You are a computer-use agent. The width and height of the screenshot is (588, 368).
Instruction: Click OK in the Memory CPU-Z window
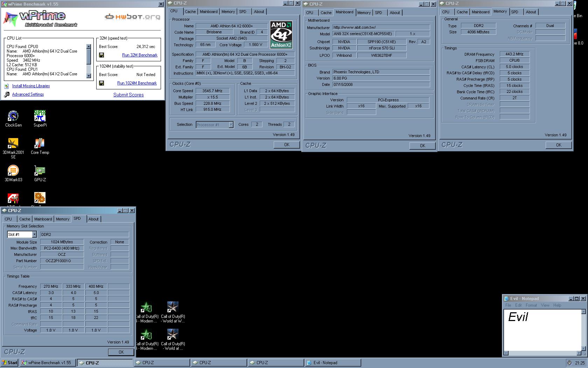click(x=559, y=145)
